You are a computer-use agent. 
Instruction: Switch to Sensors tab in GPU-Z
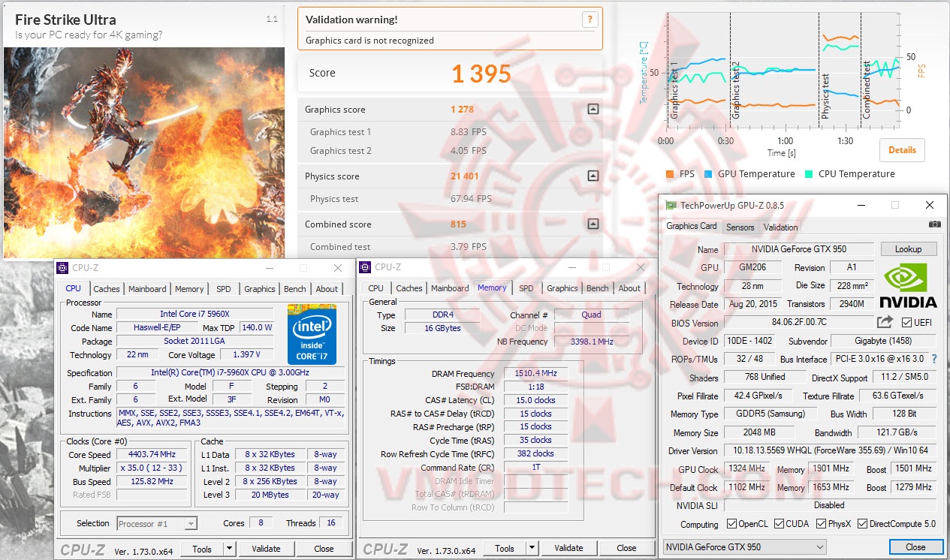(740, 227)
